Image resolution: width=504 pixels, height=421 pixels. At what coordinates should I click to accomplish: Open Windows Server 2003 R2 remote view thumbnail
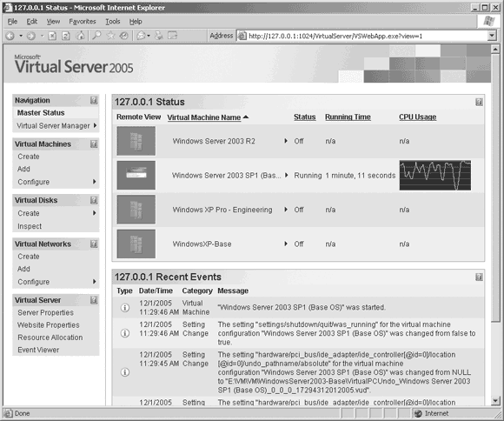pos(136,141)
